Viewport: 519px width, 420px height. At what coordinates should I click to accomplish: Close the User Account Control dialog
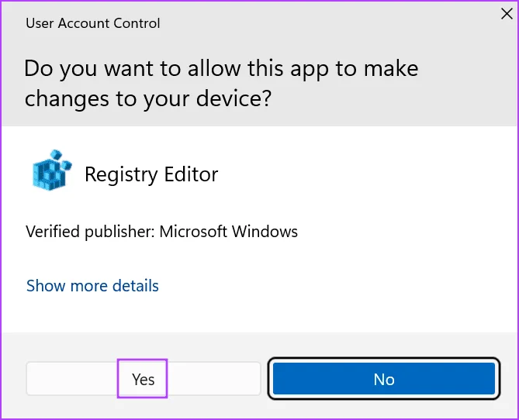pos(507,14)
